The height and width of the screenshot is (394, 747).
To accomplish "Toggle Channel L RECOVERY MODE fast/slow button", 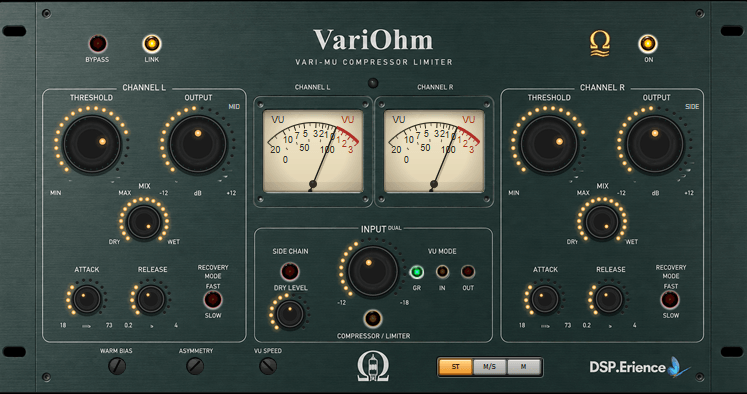I will click(x=213, y=300).
